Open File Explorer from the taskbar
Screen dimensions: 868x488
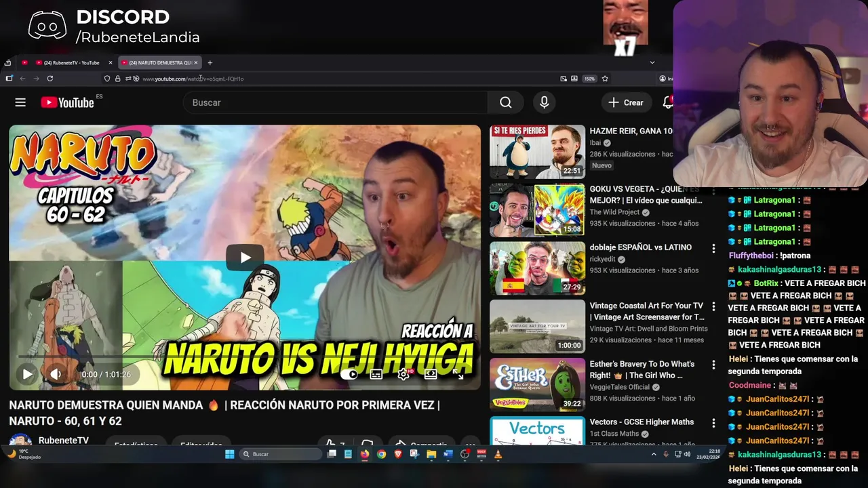click(x=431, y=454)
